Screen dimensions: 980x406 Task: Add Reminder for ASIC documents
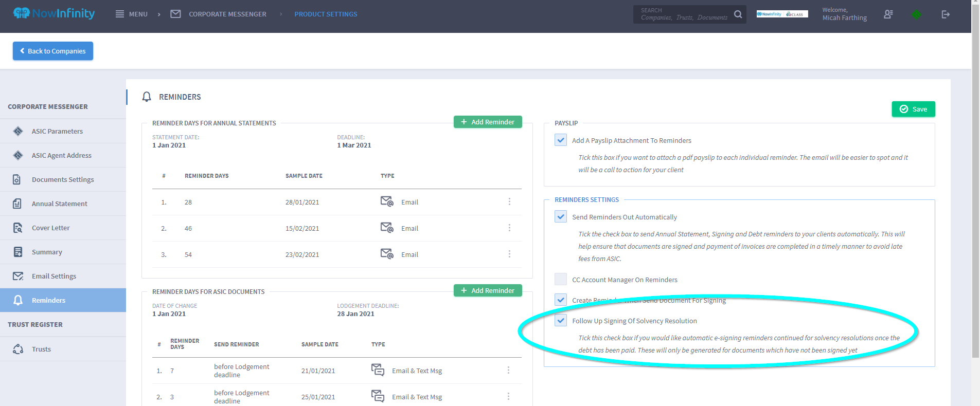488,290
